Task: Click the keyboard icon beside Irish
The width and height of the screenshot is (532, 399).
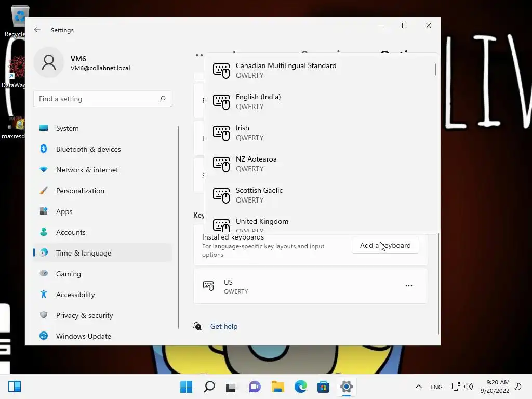Action: 221,133
